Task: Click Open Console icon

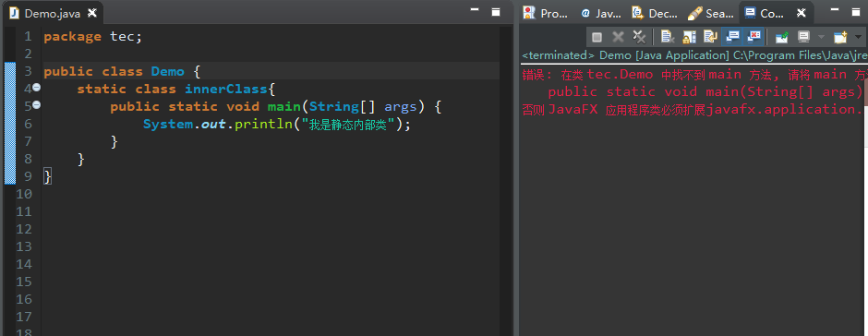Action: 840,37
